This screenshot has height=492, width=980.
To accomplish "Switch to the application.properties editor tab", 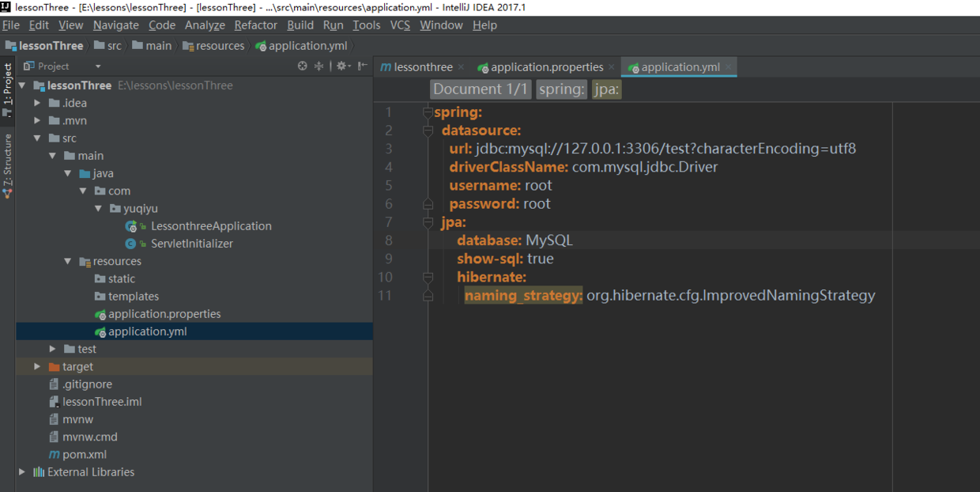I will (547, 67).
